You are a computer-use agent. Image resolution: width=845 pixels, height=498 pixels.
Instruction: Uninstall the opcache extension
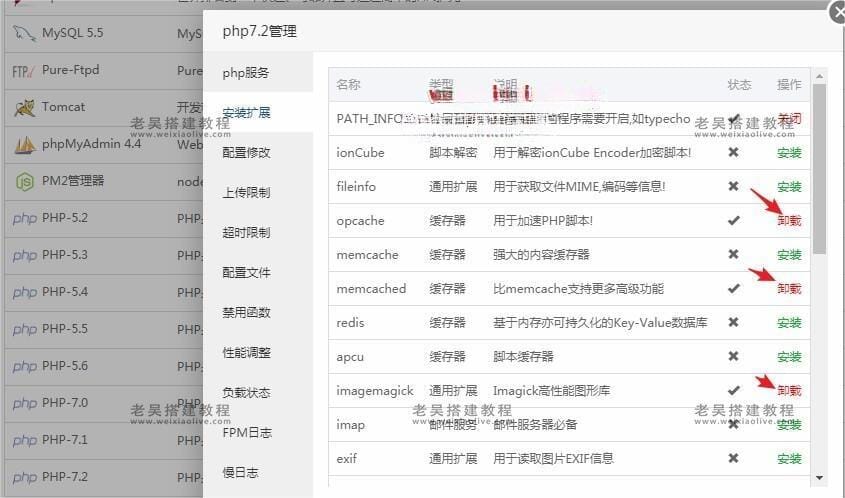[x=789, y=221]
